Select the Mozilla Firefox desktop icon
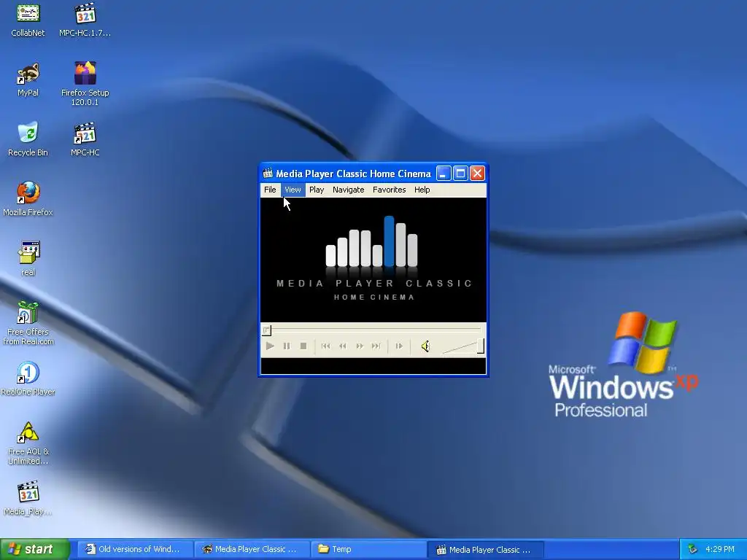The width and height of the screenshot is (747, 560). (x=28, y=199)
